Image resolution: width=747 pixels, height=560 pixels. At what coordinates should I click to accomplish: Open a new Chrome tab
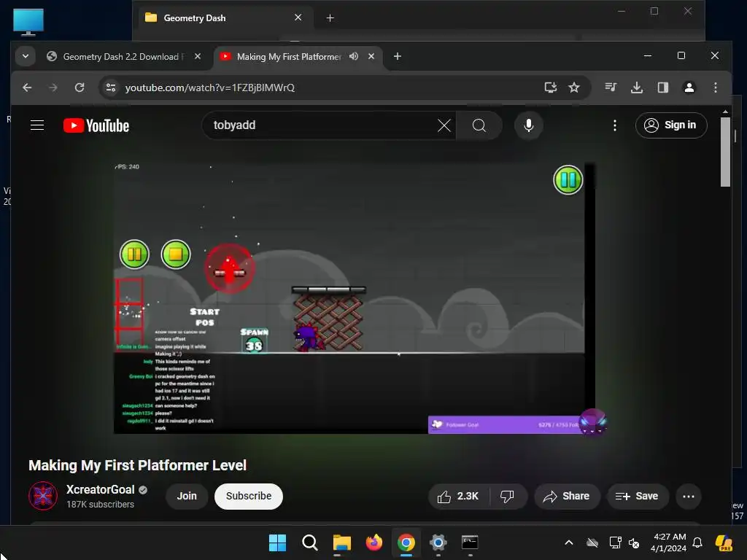point(398,57)
